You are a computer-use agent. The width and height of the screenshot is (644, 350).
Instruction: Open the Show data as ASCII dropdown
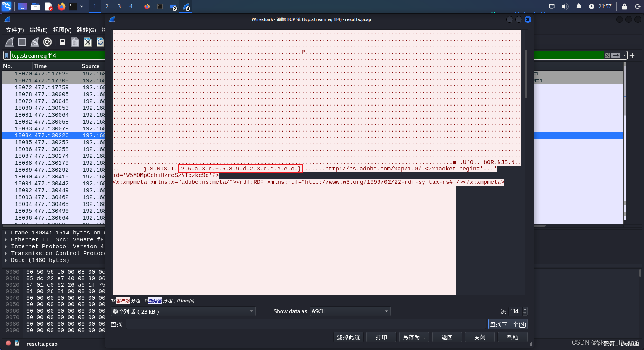tap(349, 311)
